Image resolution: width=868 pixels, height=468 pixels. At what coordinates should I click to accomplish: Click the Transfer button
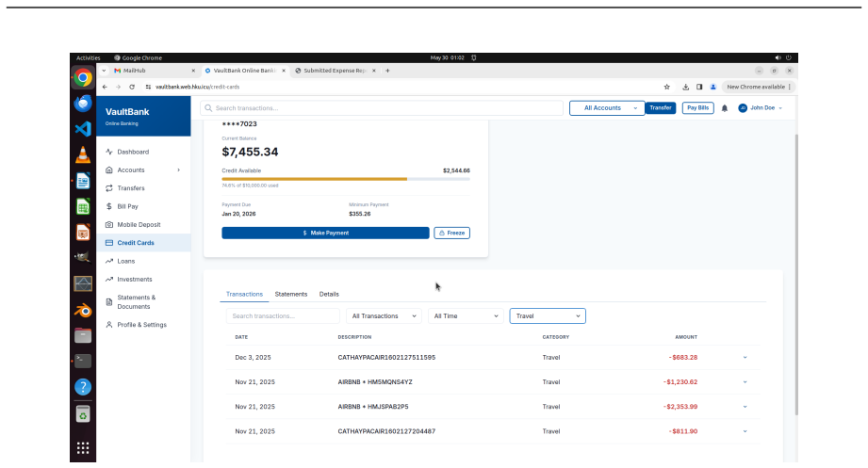(661, 108)
